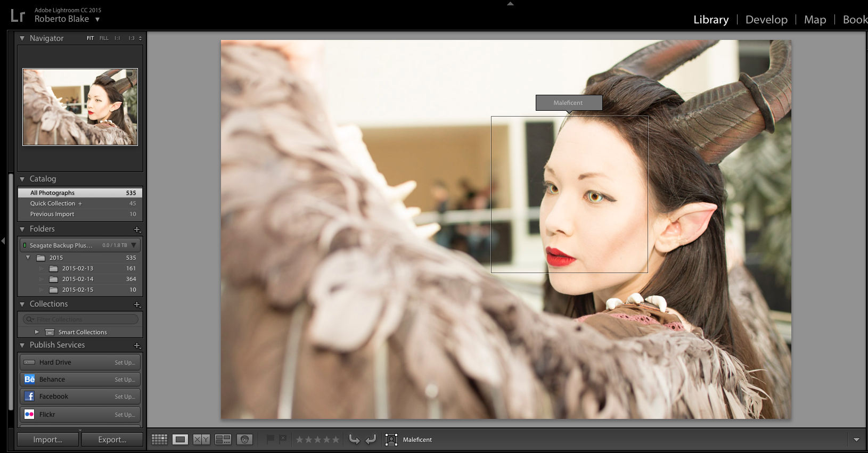Open the Book module
The width and height of the screenshot is (868, 453).
(855, 20)
